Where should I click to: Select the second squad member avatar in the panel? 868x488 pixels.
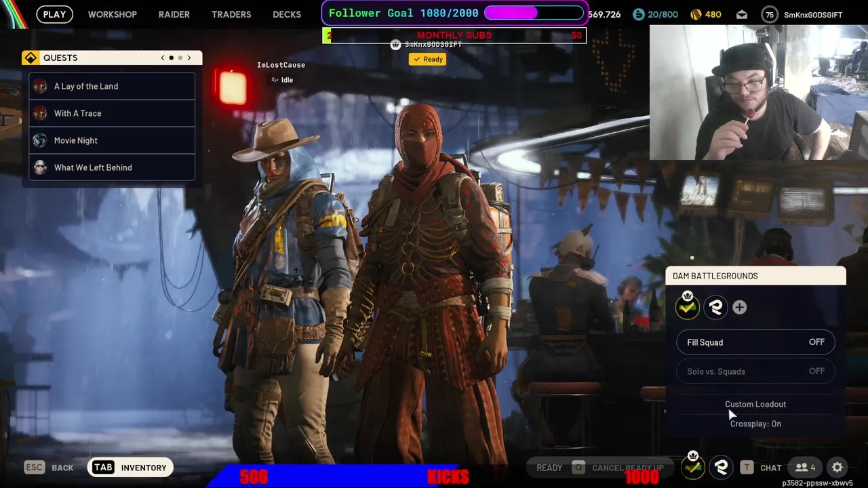[715, 307]
